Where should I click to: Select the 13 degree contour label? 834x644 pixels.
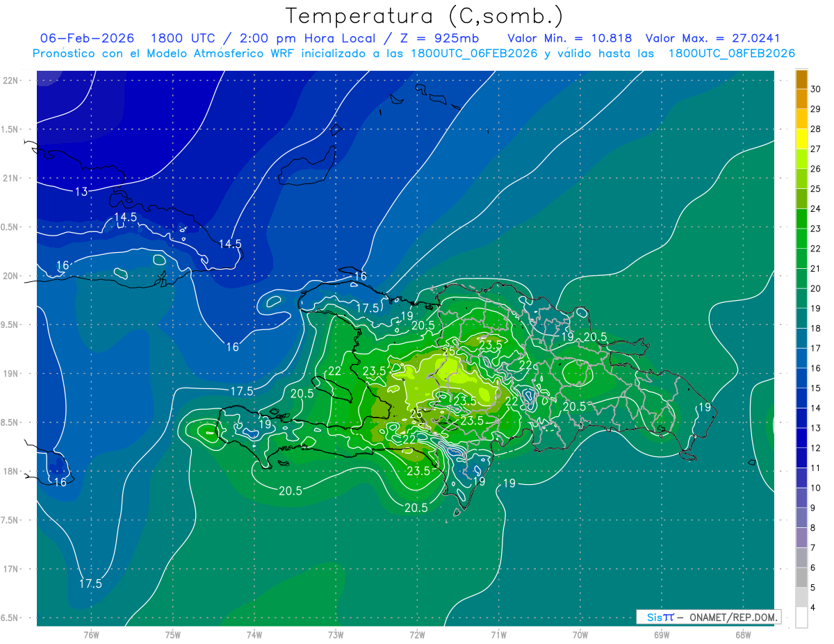tap(81, 192)
